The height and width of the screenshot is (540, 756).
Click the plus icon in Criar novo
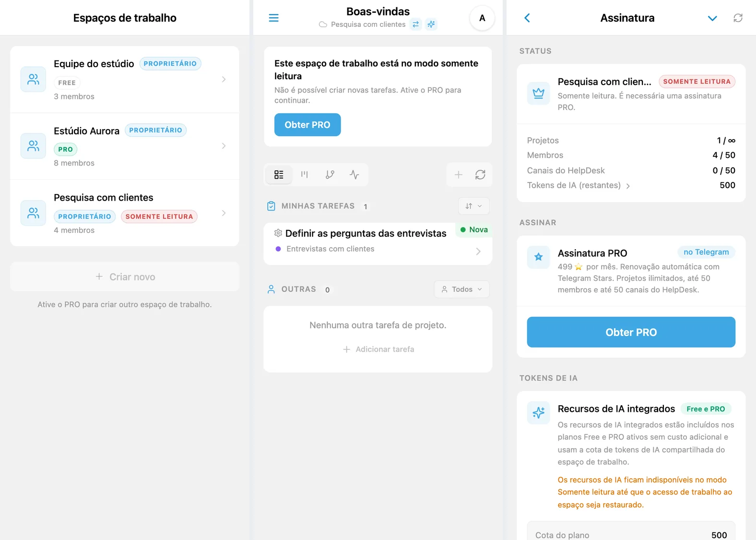coord(99,276)
